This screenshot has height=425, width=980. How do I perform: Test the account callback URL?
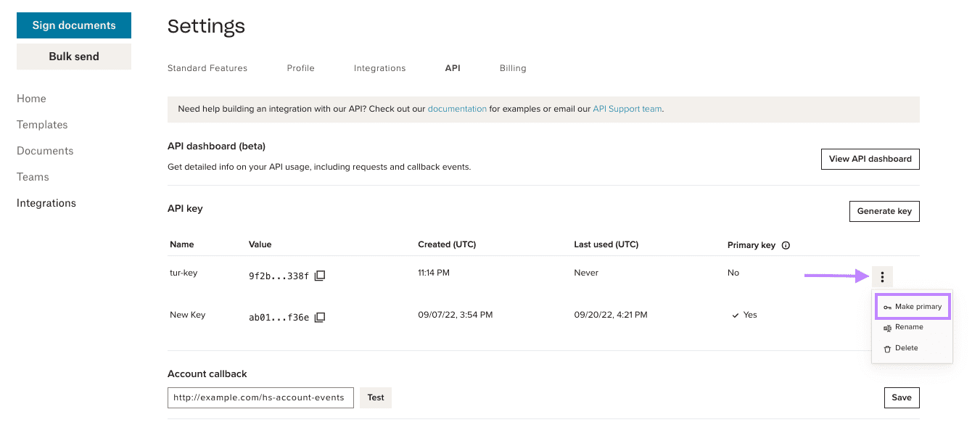[375, 397]
